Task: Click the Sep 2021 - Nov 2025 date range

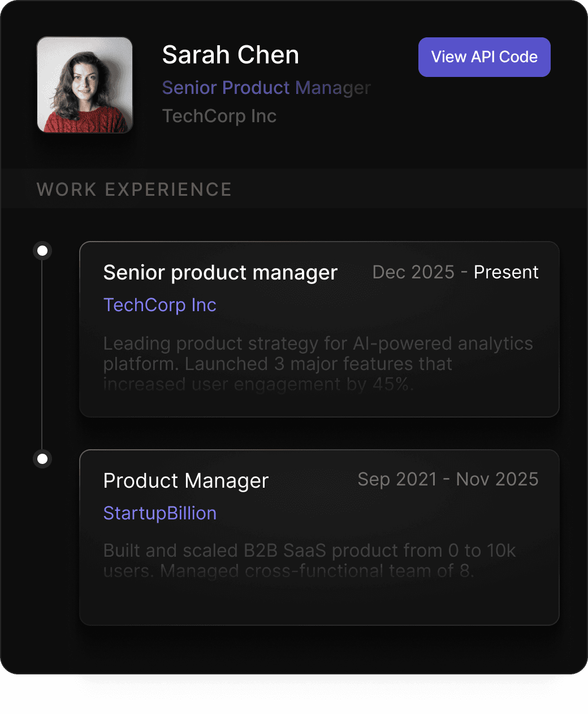Action: pyautogui.click(x=448, y=479)
